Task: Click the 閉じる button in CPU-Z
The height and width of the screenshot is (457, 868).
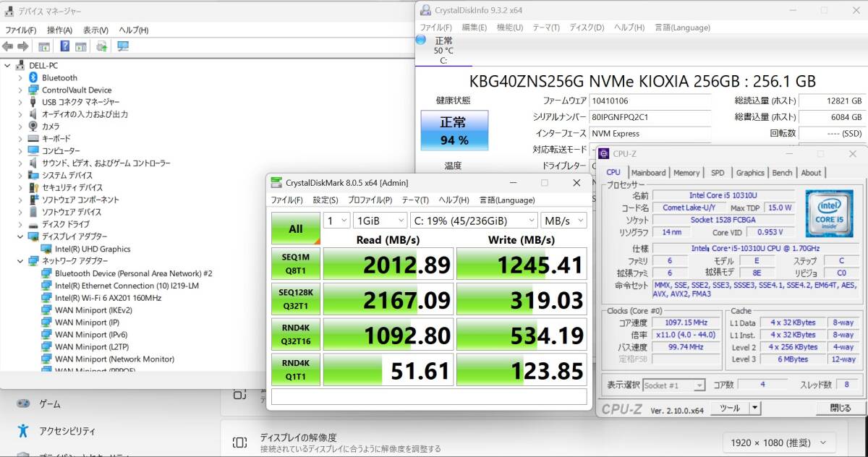Action: click(x=840, y=408)
